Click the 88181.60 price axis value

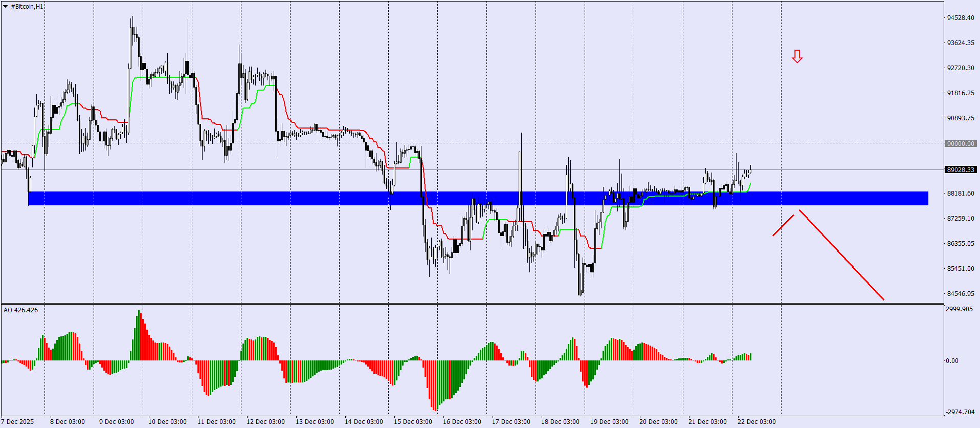tap(961, 194)
